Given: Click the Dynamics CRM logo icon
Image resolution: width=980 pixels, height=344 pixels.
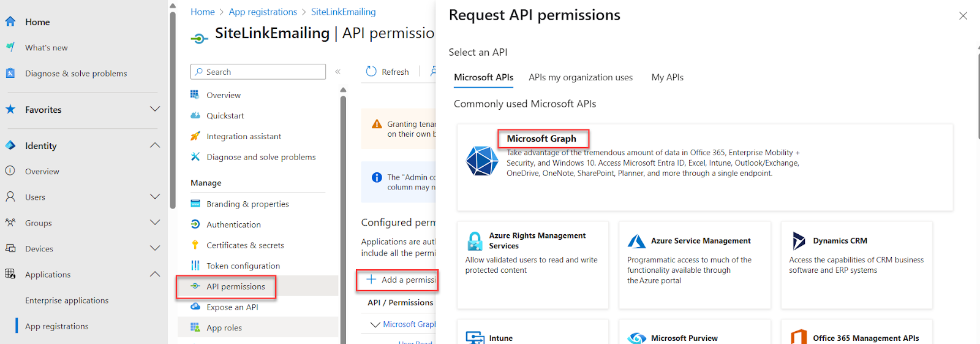Looking at the screenshot, I should pos(799,240).
